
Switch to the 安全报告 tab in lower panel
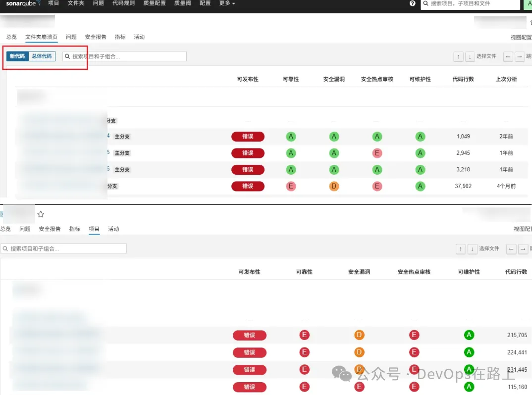[x=50, y=229]
